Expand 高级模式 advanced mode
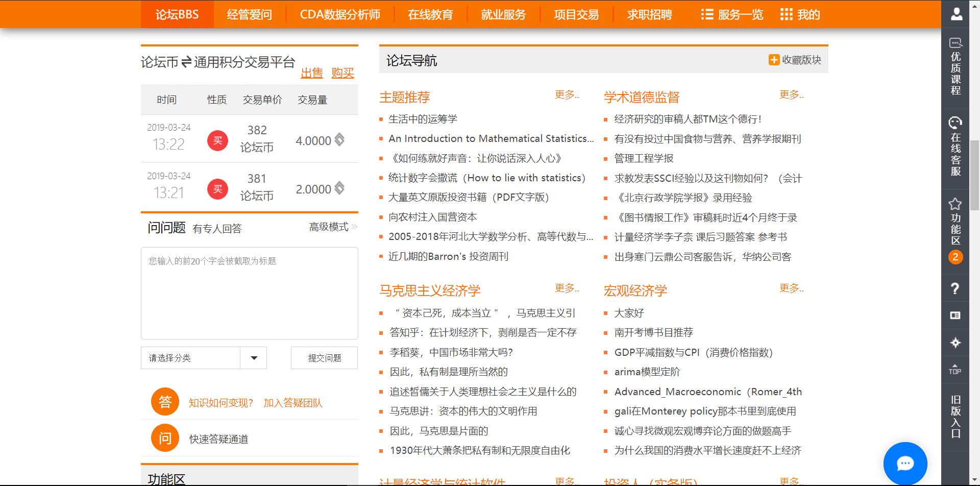The width and height of the screenshot is (980, 486). tap(333, 227)
